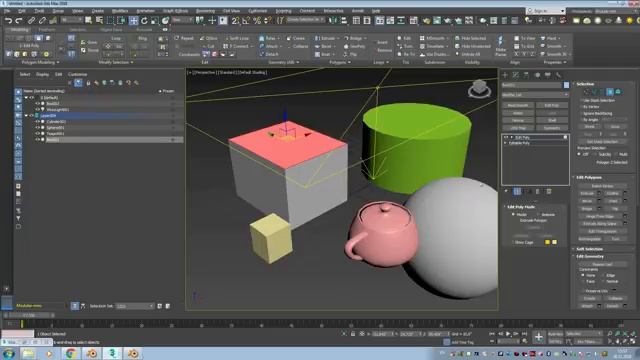Click the Repeat Last ribbon button
This screenshot has height=360, width=640.
tap(184, 38)
